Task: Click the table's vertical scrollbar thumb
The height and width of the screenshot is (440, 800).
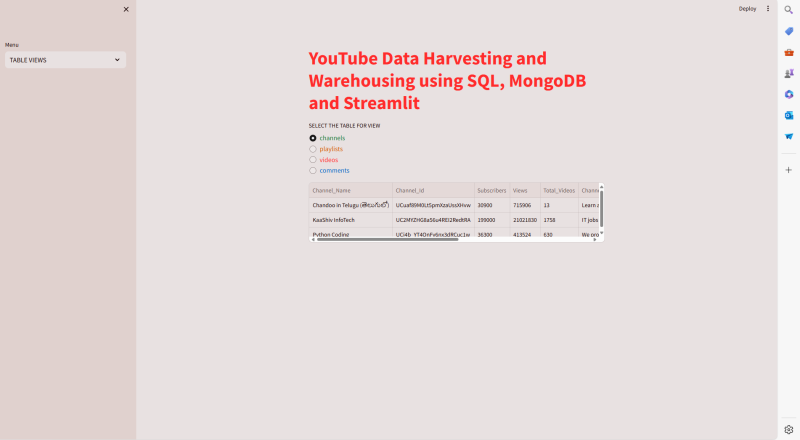Action: [602, 208]
